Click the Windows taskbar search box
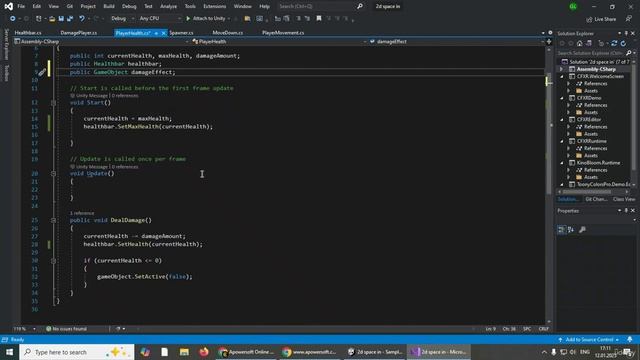640x360 pixels. [x=77, y=352]
